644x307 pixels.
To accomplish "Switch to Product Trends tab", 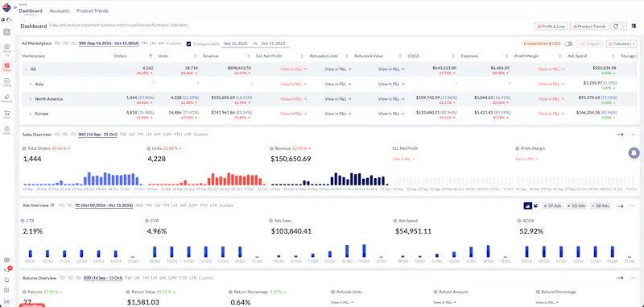I will click(93, 11).
